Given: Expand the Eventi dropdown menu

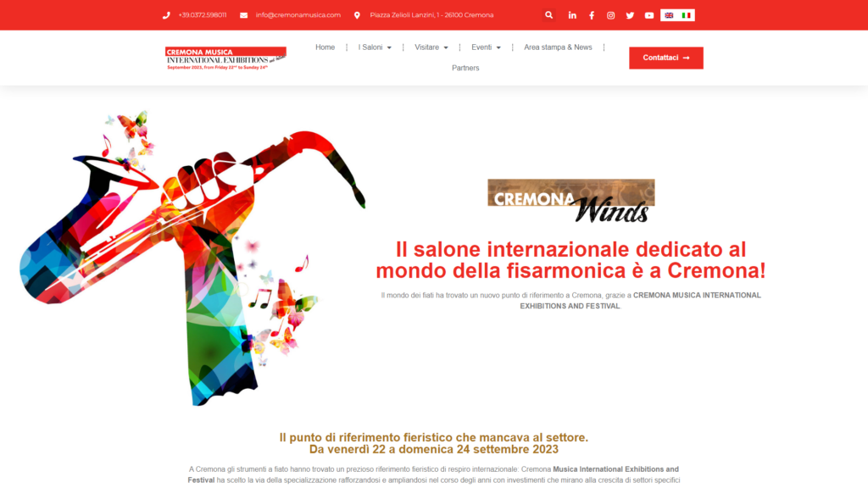Looking at the screenshot, I should pyautogui.click(x=486, y=47).
